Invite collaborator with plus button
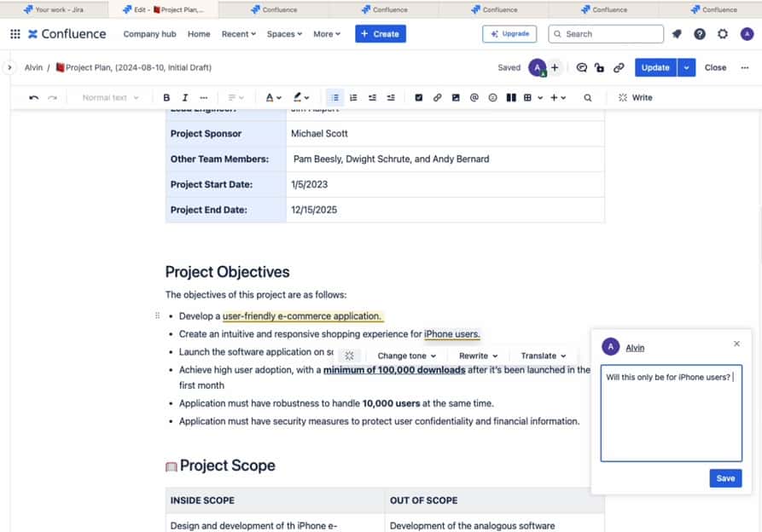The width and height of the screenshot is (762, 532). tap(555, 67)
